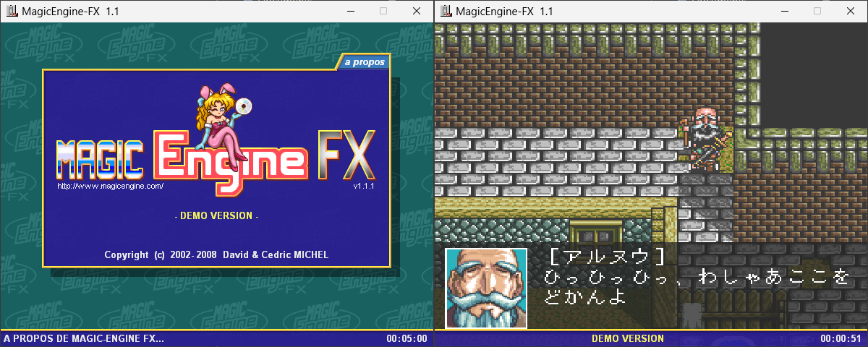Minimize the right MagicEngine-FX window
This screenshot has width=868, height=347.
coord(784,11)
